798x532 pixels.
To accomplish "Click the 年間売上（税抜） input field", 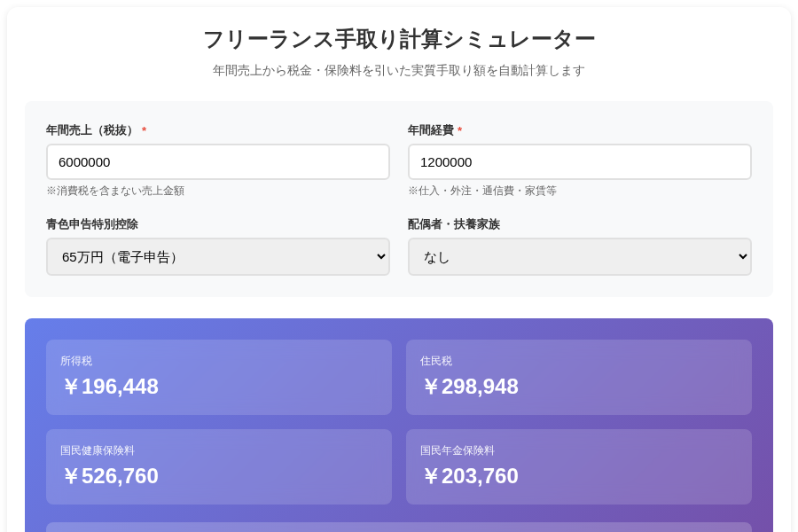I will click(217, 162).
